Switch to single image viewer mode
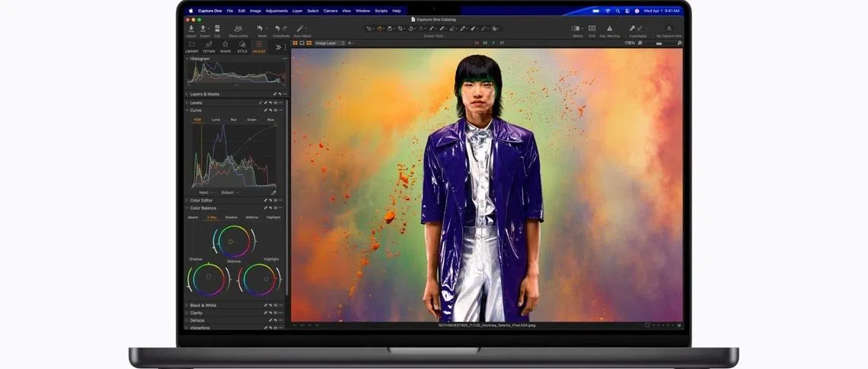 tap(302, 43)
